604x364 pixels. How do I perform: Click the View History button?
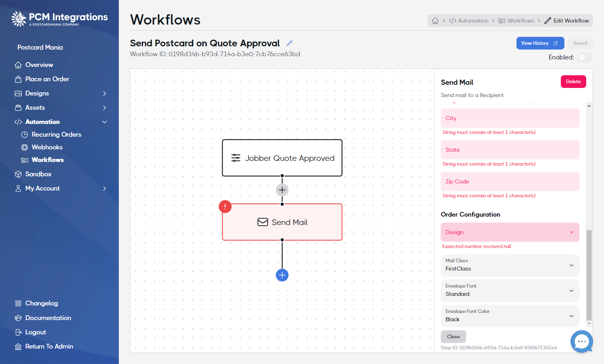[x=540, y=43]
